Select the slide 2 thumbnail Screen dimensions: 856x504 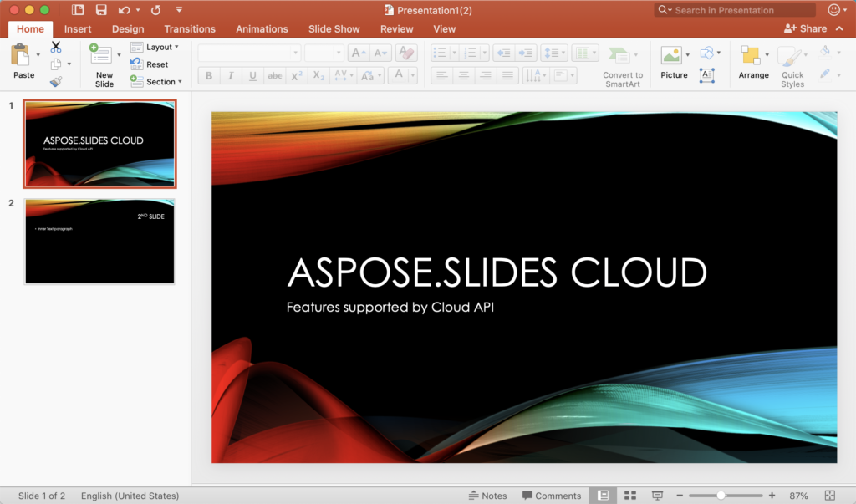click(99, 242)
